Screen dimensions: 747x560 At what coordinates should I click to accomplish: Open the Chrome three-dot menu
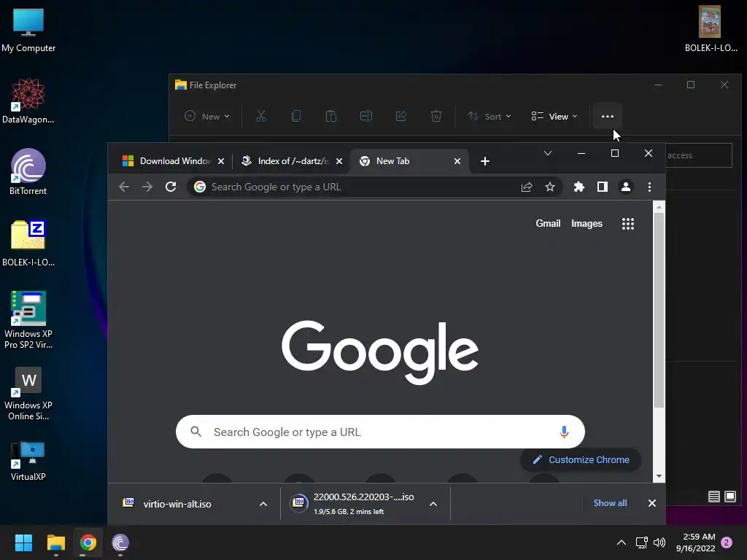pyautogui.click(x=649, y=187)
